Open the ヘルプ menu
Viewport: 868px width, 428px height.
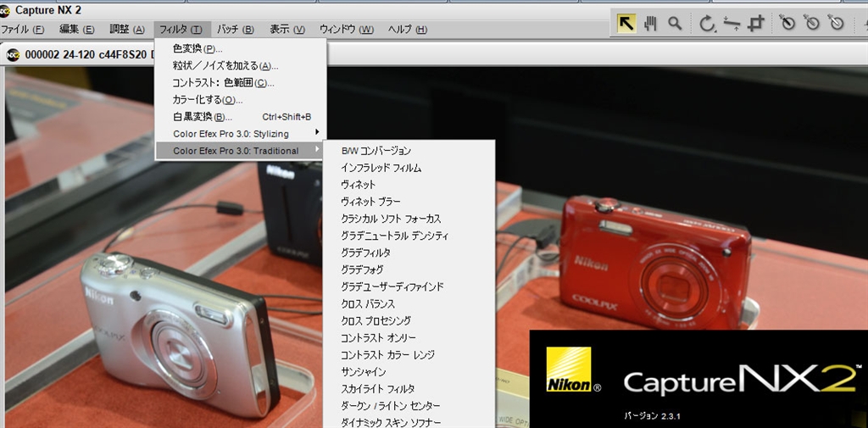tap(408, 30)
